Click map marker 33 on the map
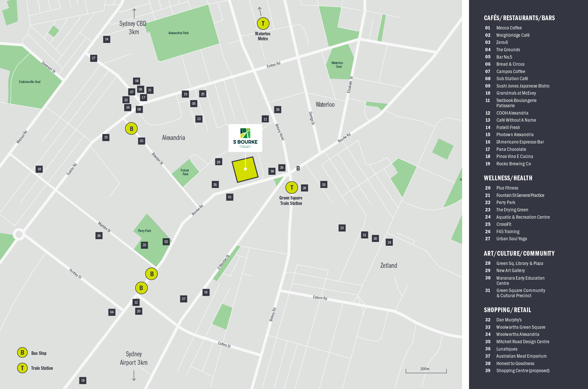 click(324, 185)
